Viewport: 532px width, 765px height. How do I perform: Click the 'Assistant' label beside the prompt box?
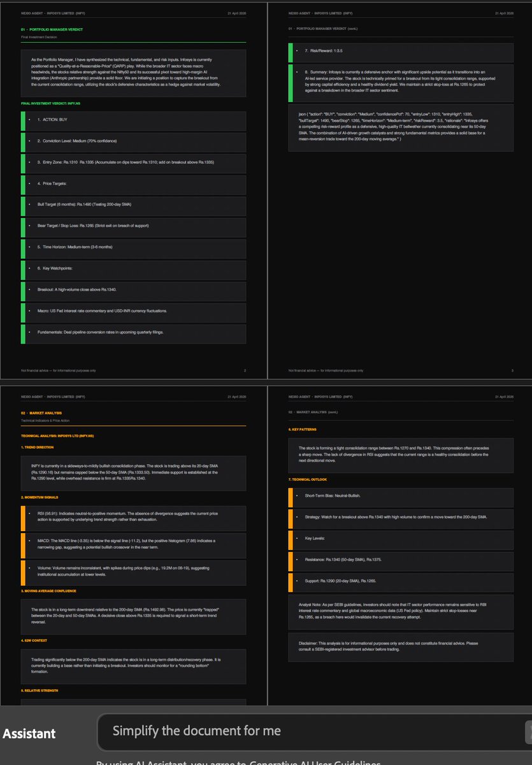[x=29, y=734]
